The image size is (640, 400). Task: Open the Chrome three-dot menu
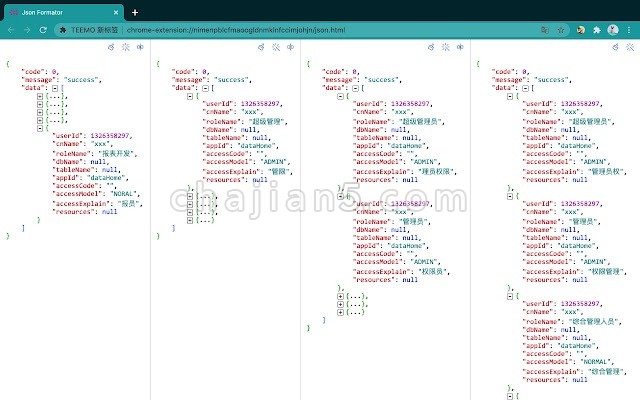coord(629,30)
